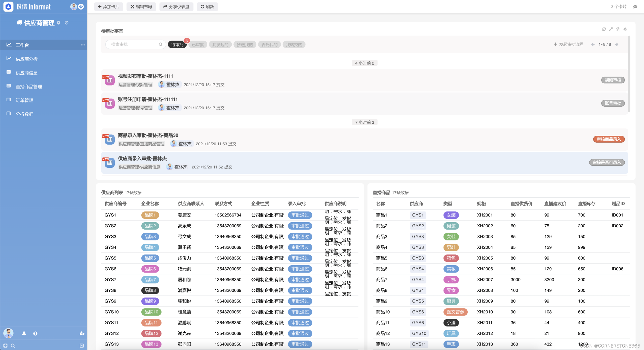Refresh the 待审批事宜 card with its refresh icon
644x350 pixels.
click(x=604, y=29)
